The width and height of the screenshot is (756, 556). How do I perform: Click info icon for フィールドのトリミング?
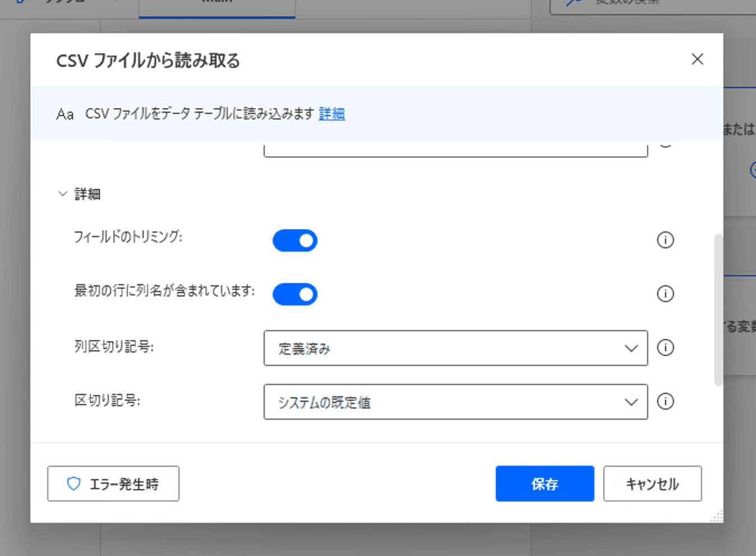[x=665, y=240]
